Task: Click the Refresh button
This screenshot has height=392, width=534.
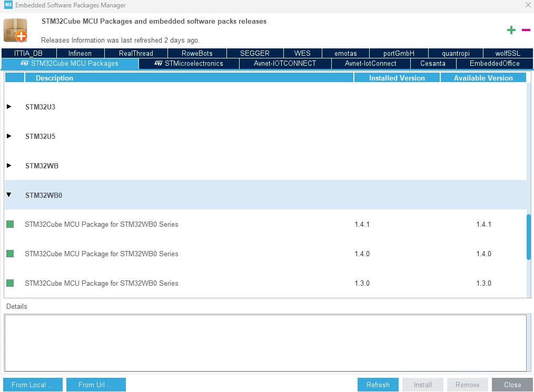Action: (x=378, y=385)
